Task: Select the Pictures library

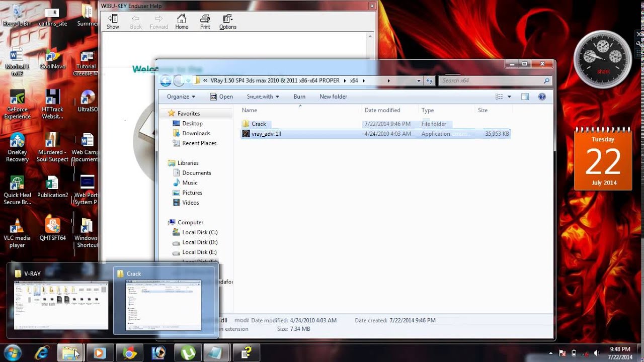Action: [192, 193]
